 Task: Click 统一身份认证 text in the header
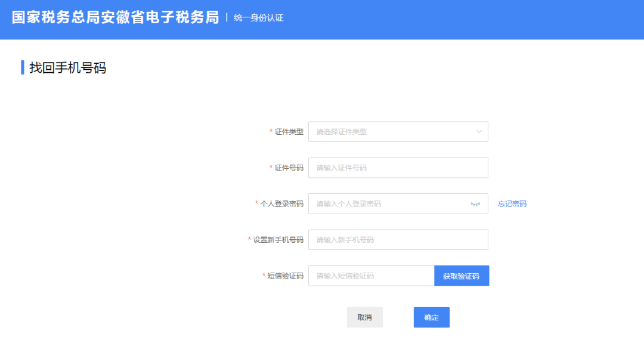(x=259, y=18)
